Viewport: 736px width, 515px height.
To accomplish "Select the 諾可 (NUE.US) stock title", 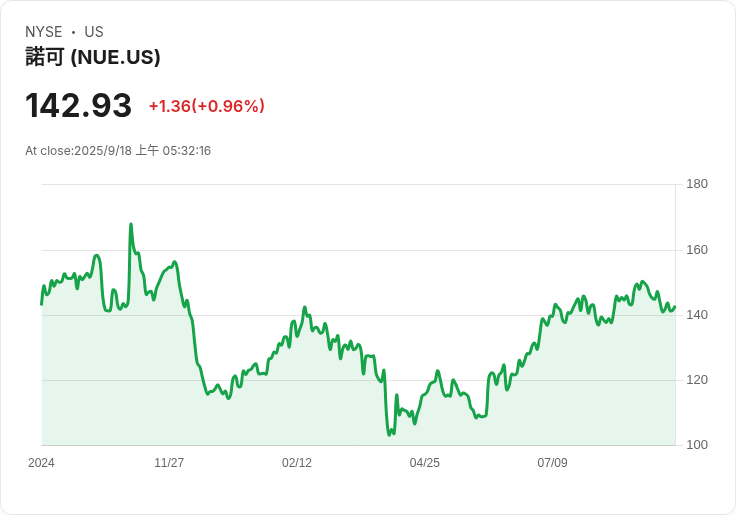I will coord(93,57).
